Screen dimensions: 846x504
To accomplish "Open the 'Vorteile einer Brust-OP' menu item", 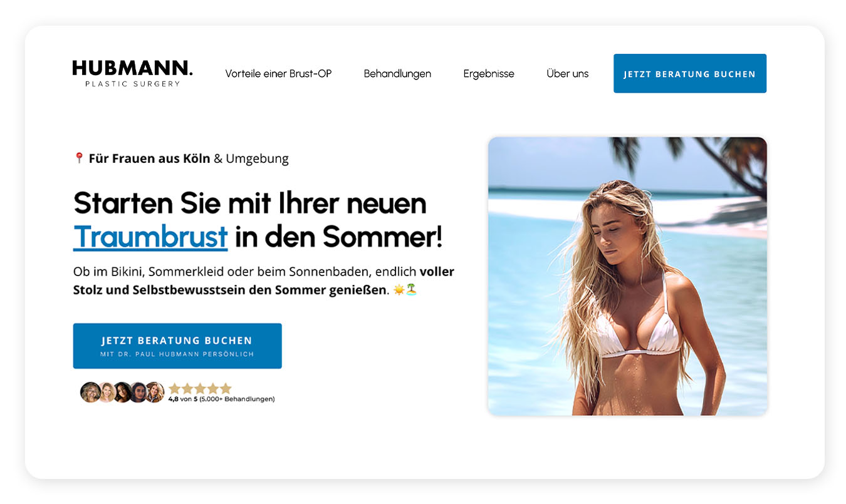I will (x=278, y=74).
